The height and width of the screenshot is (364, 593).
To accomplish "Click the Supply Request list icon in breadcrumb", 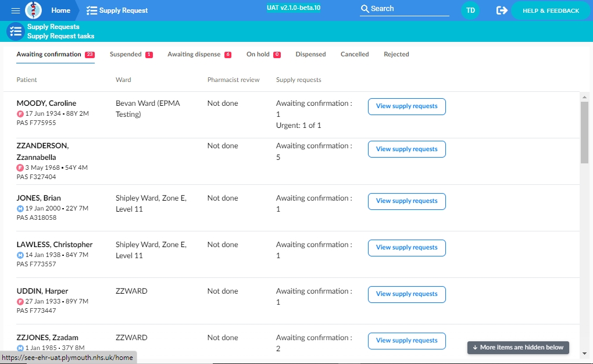I will 91,10.
